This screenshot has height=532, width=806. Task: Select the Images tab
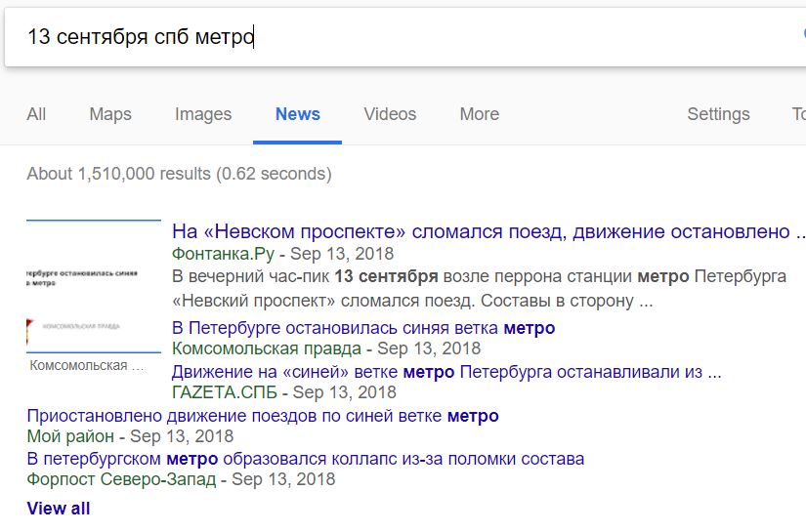pos(203,114)
